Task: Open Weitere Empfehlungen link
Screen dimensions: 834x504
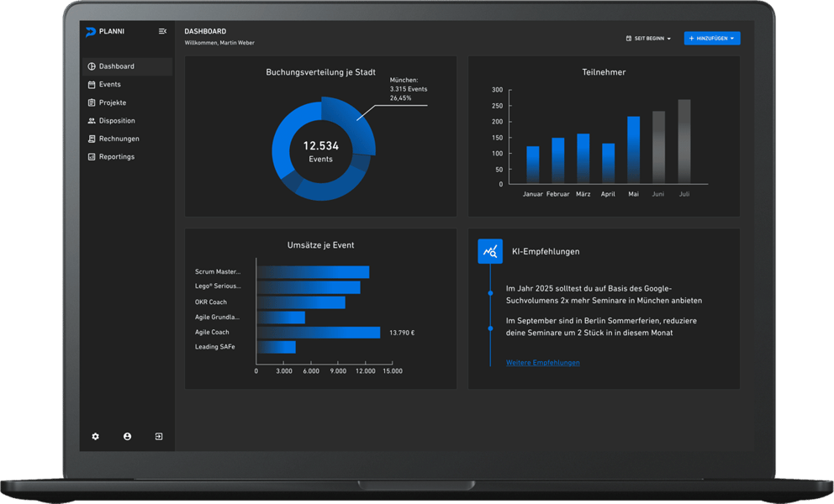Action: pos(542,363)
